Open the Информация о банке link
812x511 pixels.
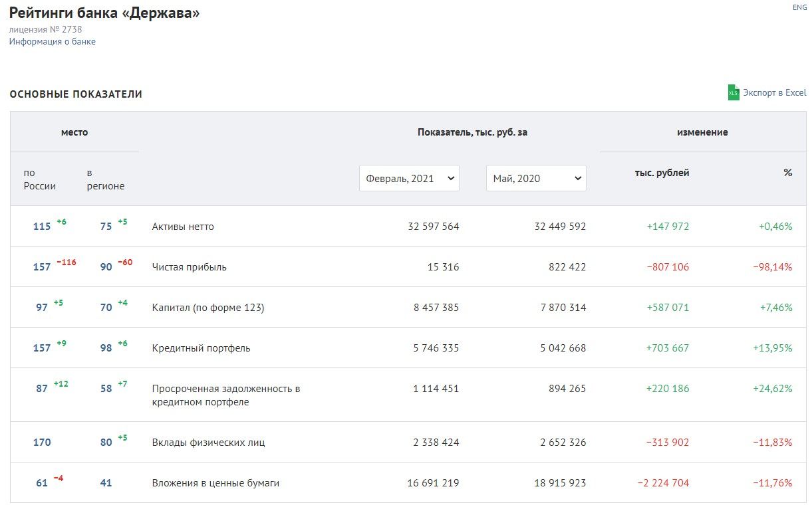pyautogui.click(x=53, y=41)
